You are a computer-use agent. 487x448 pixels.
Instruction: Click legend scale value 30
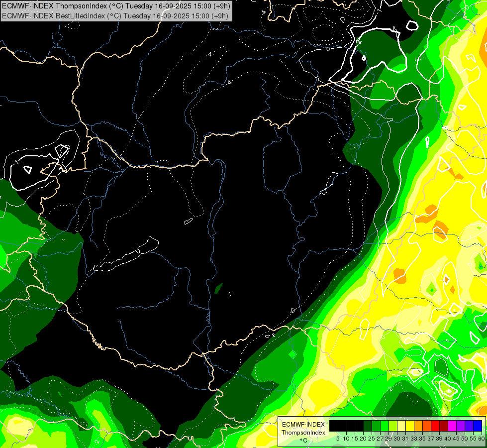397,439
